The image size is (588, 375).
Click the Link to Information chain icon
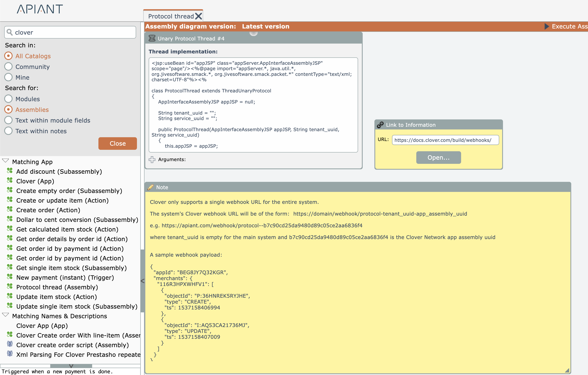coord(380,125)
